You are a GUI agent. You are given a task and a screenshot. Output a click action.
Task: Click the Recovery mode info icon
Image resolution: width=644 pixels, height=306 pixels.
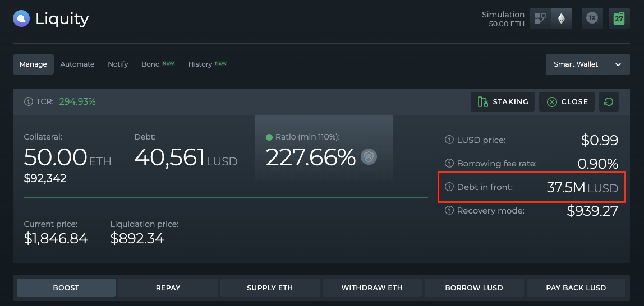(x=449, y=211)
